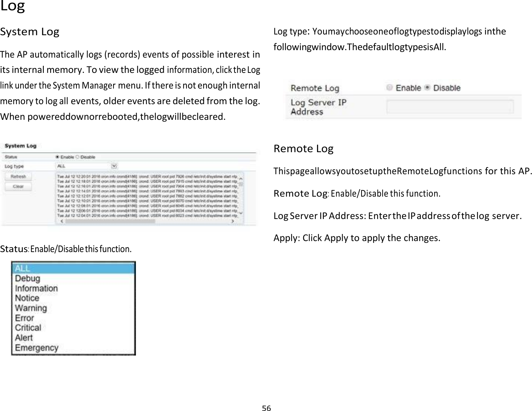The image size is (532, 411).
Task: Select Disable for Remote Log
Action: (x=427, y=88)
